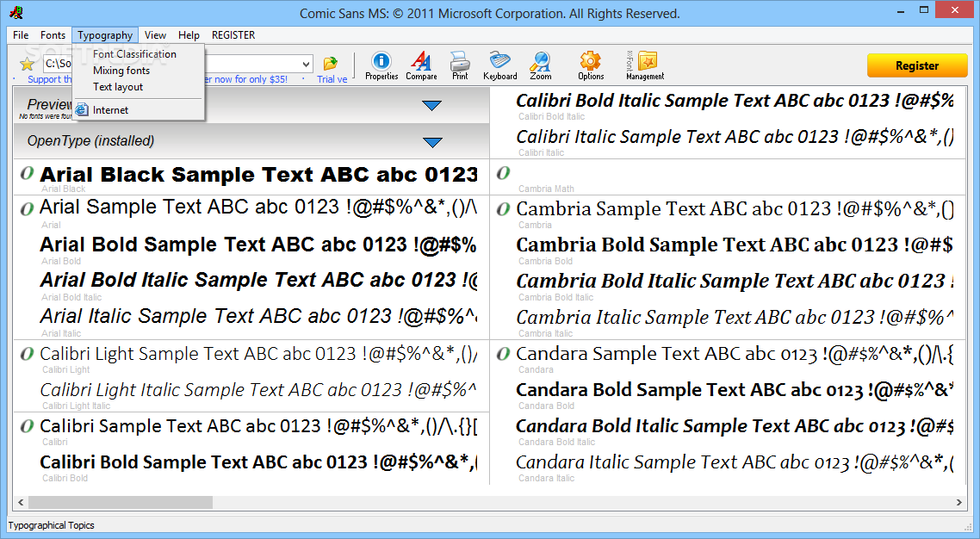The width and height of the screenshot is (980, 539).
Task: Choose Text layout menu entry
Action: click(x=118, y=87)
